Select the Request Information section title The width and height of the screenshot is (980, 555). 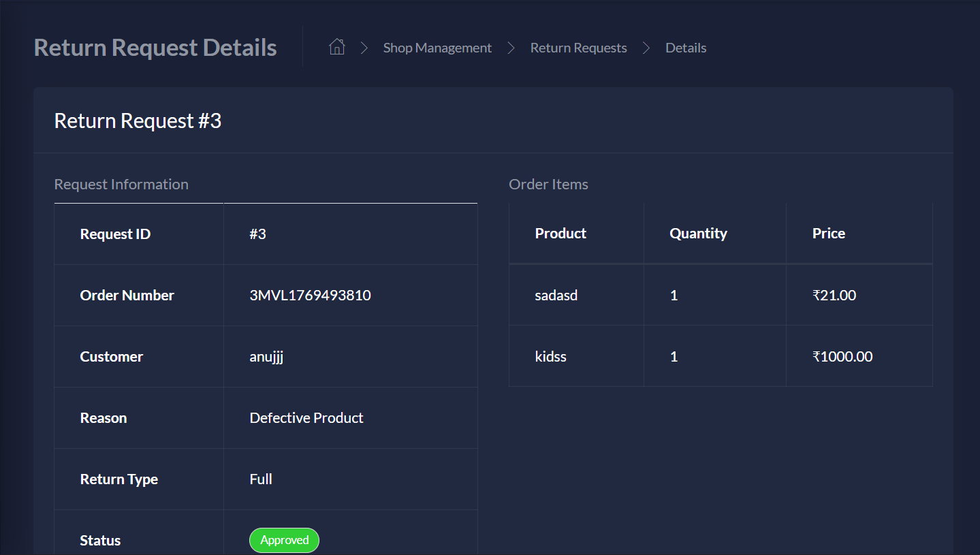121,184
